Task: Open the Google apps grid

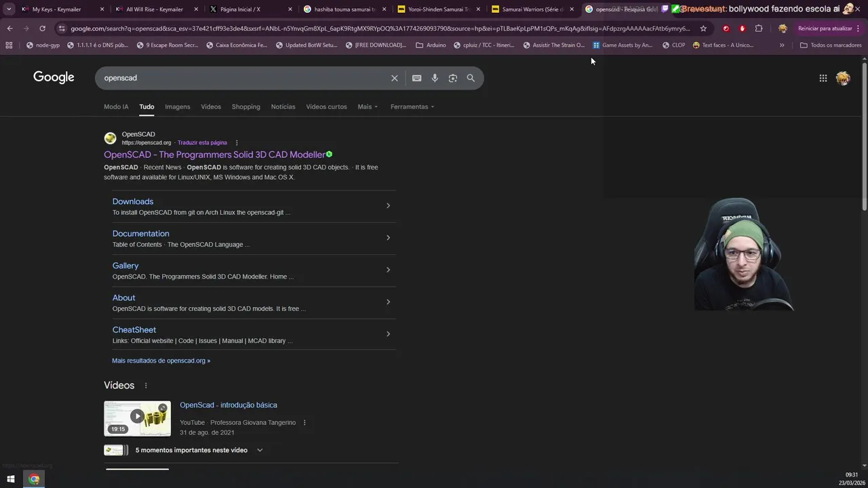Action: (823, 78)
